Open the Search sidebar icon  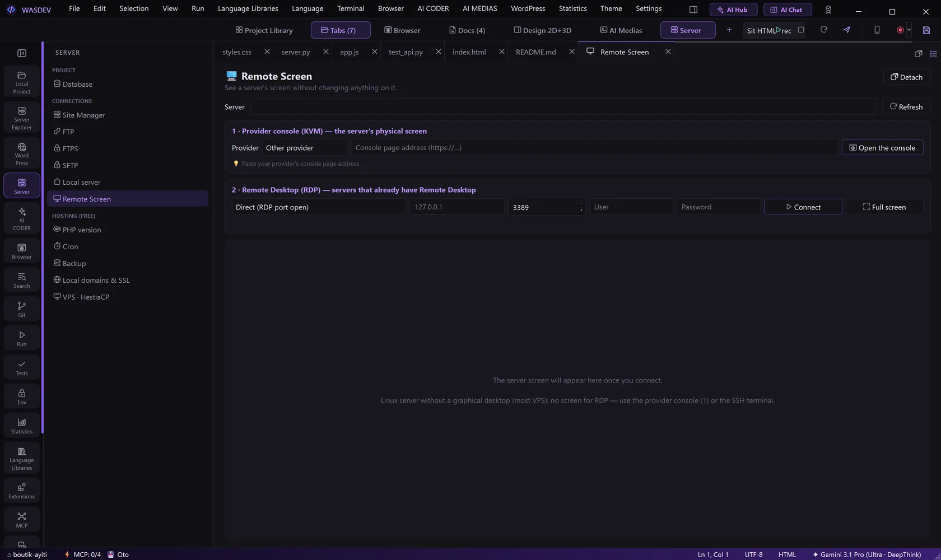pyautogui.click(x=22, y=280)
